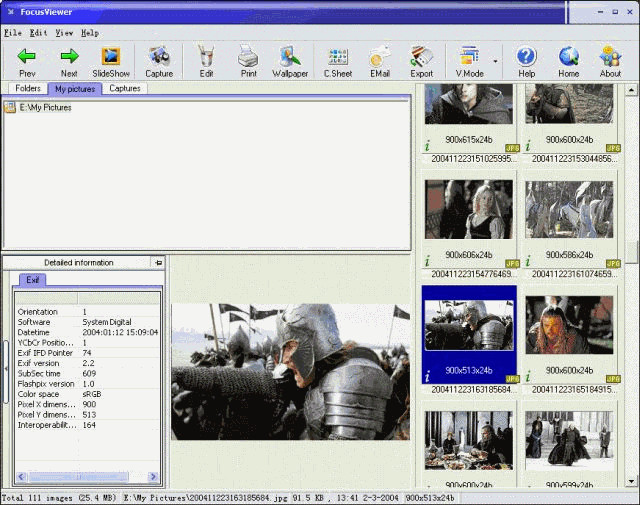
Task: Go to the previous image with Prev
Action: (x=27, y=62)
